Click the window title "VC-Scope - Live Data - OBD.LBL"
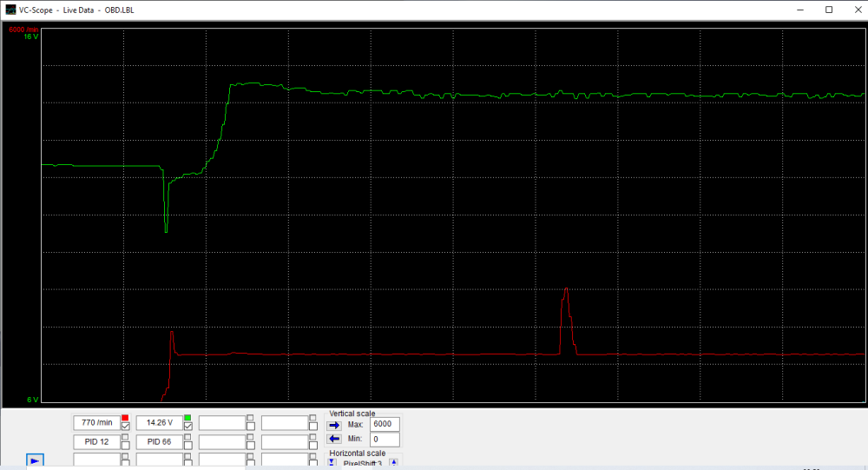Screen dimensions: 868x470 pyautogui.click(x=76, y=10)
